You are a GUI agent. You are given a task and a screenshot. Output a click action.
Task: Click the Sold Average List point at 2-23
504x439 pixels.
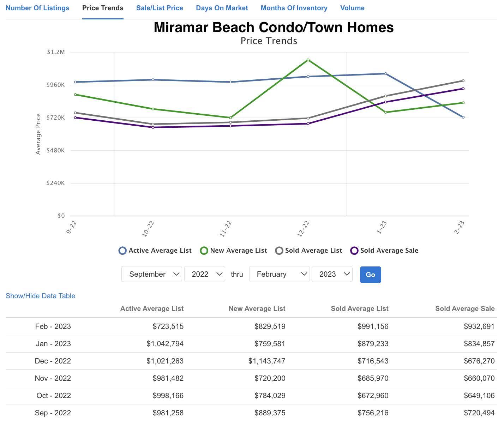tap(463, 81)
